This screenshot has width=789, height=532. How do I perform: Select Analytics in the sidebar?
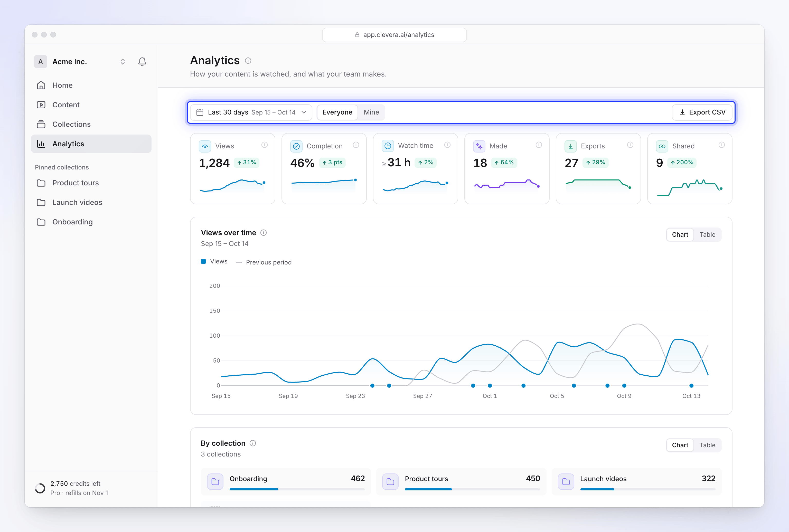coord(91,144)
